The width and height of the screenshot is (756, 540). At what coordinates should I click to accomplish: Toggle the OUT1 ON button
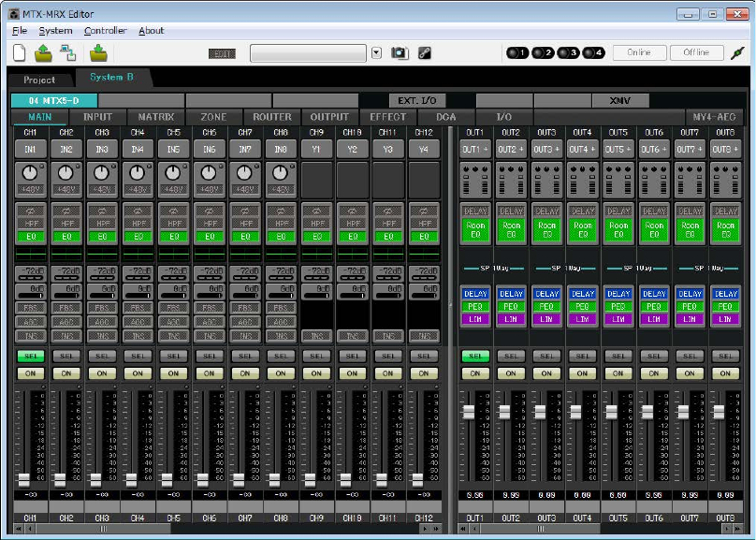[x=475, y=373]
